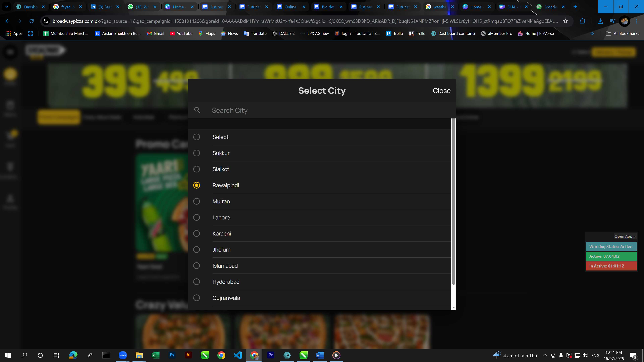
Task: Open Photoshop from the taskbar
Action: [172, 355]
